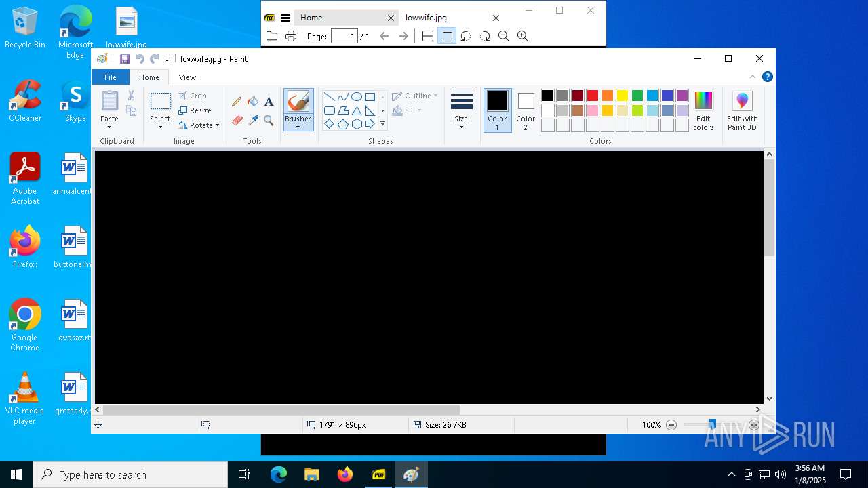Close Home tab in PDF viewer
The image size is (868, 488).
click(x=391, y=18)
